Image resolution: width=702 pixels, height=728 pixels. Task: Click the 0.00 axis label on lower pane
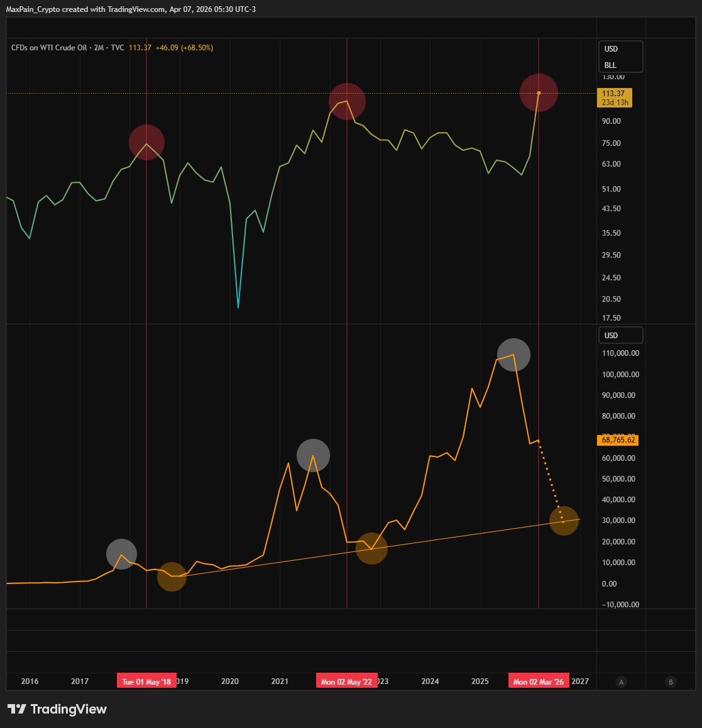pos(609,584)
